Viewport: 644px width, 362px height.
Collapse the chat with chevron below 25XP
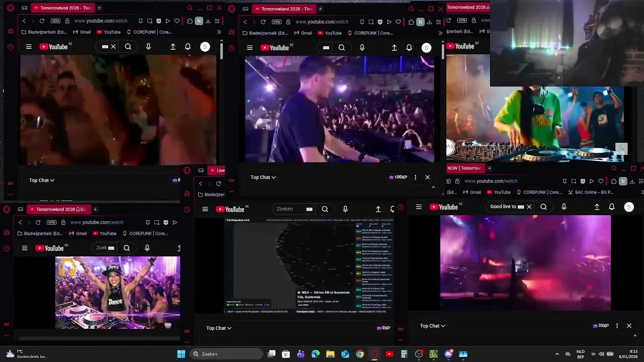pos(635,336)
